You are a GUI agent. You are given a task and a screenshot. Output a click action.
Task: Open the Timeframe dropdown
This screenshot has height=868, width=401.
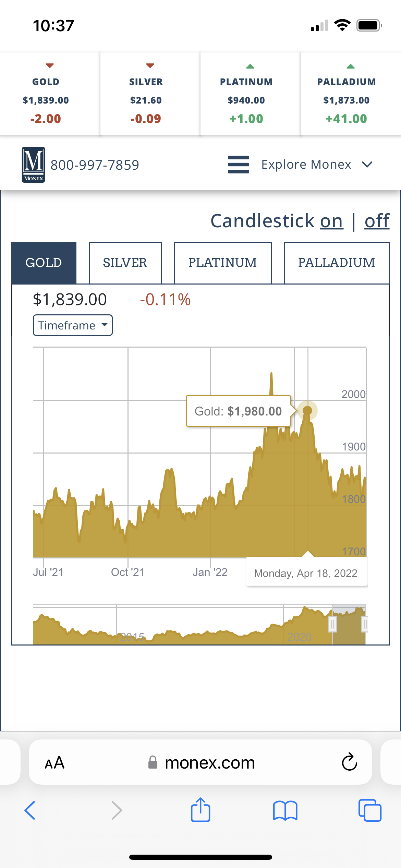(x=73, y=325)
